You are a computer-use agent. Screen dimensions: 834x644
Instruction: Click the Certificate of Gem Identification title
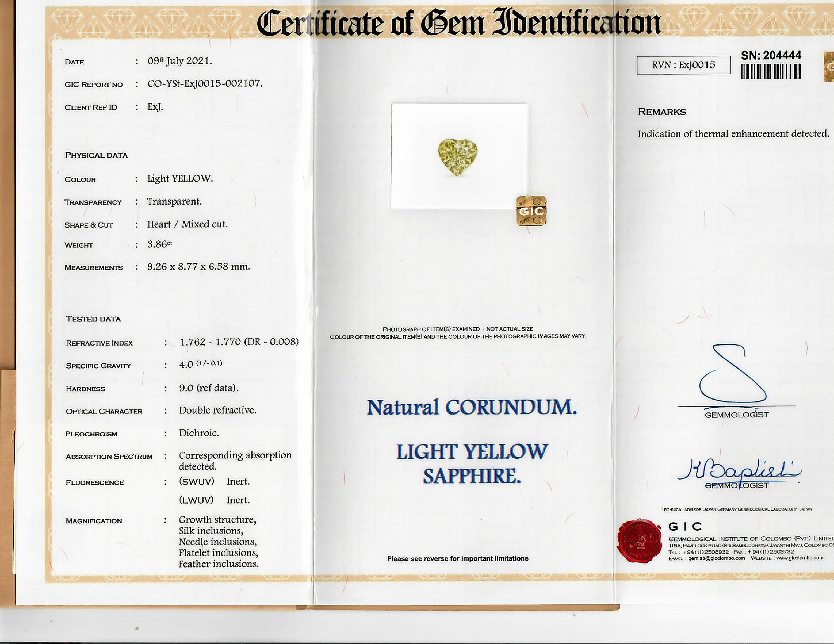(459, 23)
